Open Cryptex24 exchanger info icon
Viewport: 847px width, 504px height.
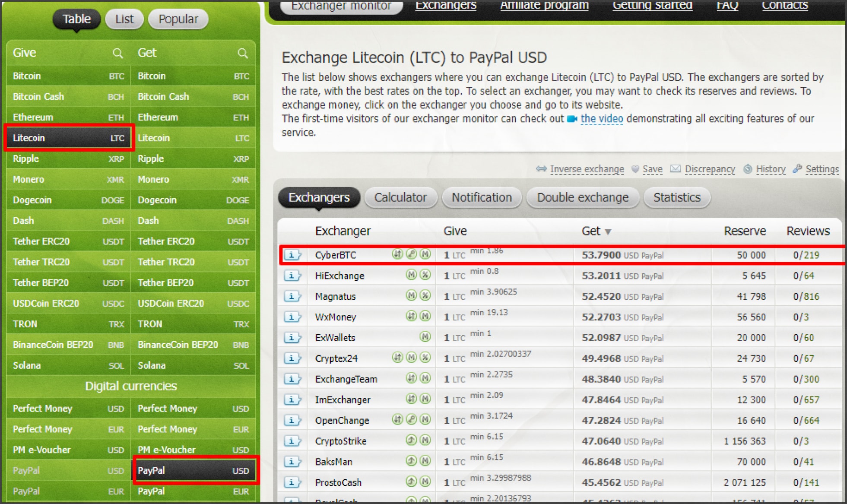(292, 358)
